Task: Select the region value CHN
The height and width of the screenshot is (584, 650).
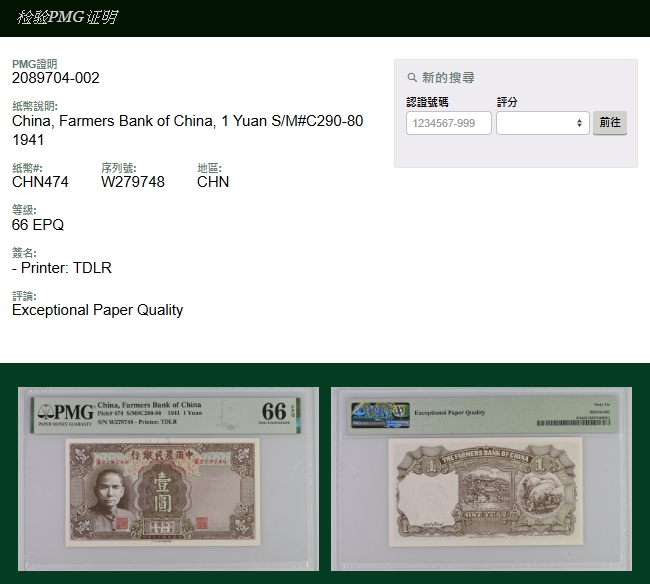Action: (213, 182)
